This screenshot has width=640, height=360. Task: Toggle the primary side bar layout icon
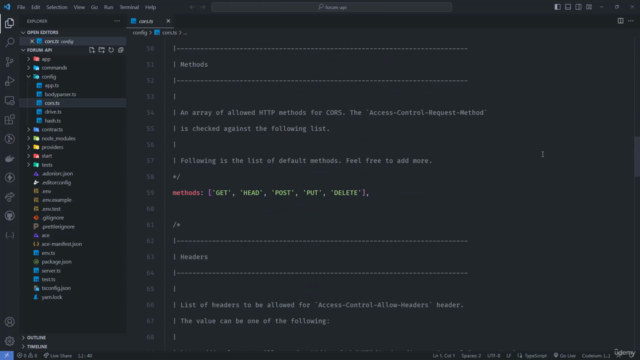tap(558, 7)
